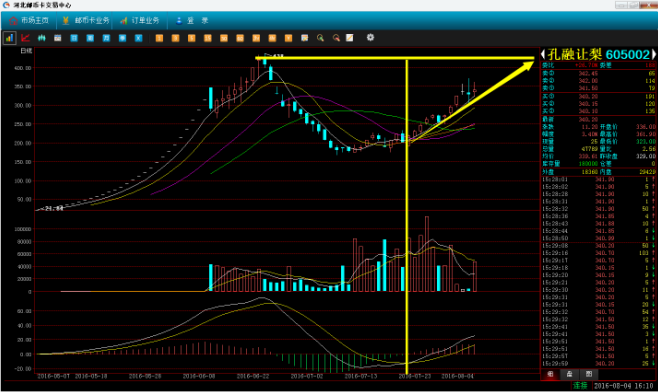Go to previous stock with left arrow
This screenshot has width=658, height=392.
[x=543, y=55]
